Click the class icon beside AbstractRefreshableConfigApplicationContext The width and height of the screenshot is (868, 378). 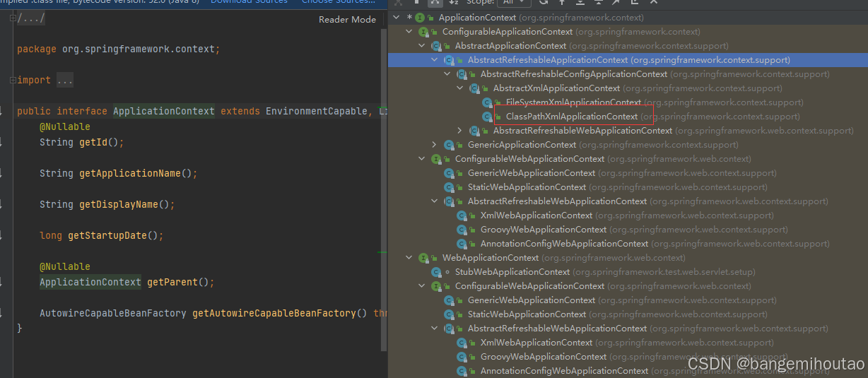(x=462, y=74)
